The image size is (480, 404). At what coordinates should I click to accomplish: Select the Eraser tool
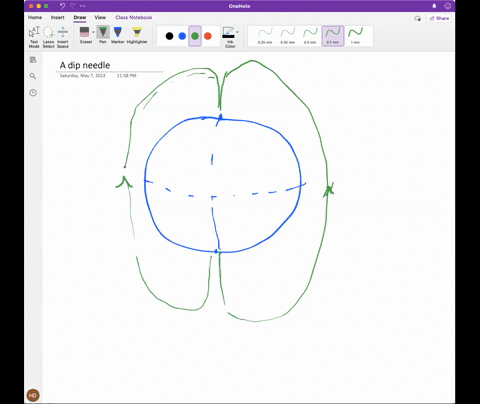[85, 35]
